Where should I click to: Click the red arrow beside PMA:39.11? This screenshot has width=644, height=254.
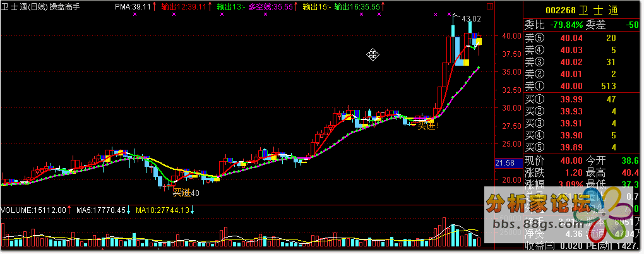pos(155,6)
